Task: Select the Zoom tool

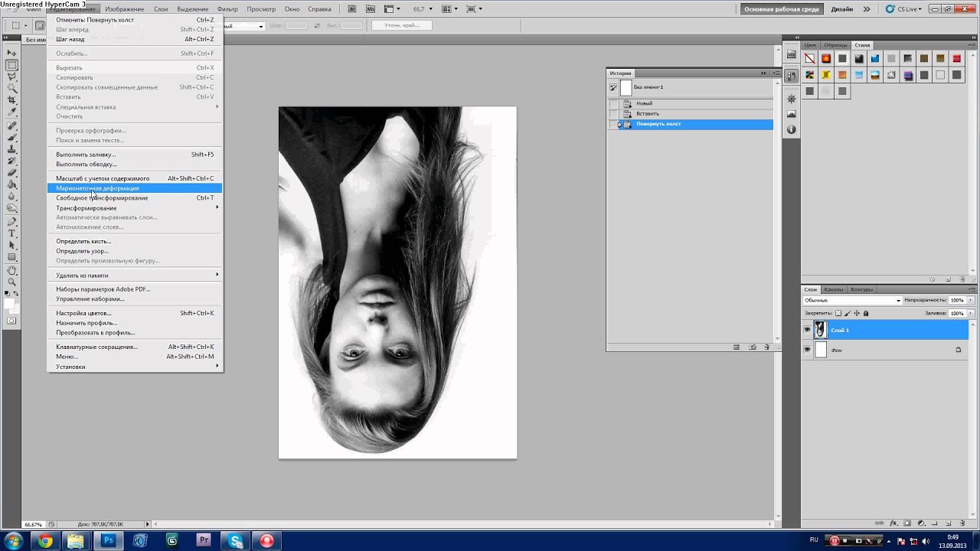Action: point(11,282)
